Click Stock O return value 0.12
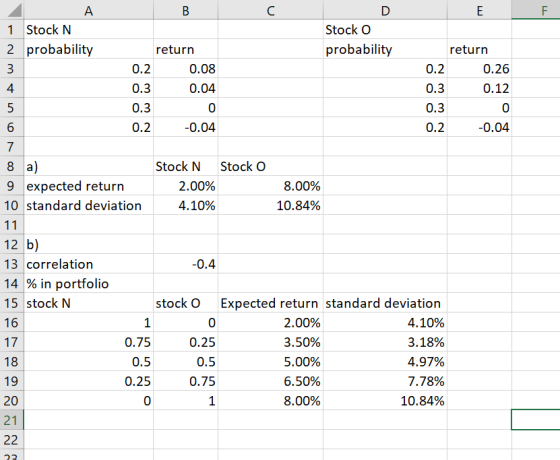560x460 pixels. [479, 88]
